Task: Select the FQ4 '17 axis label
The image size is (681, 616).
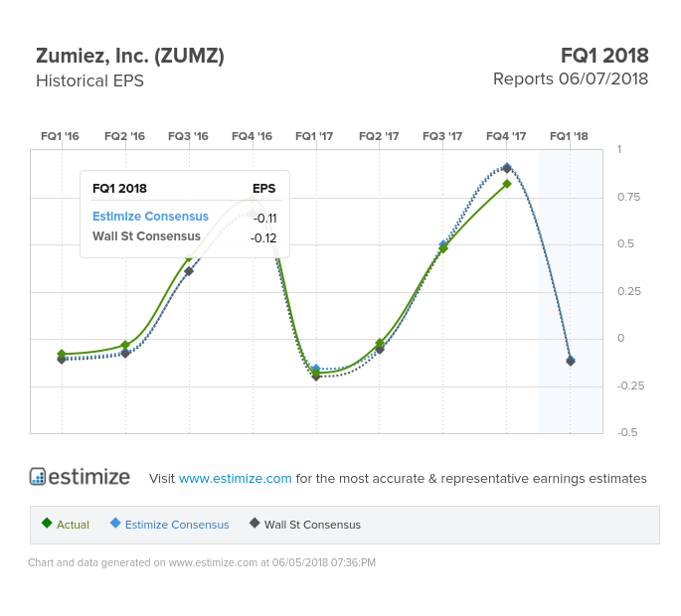Action: [506, 136]
